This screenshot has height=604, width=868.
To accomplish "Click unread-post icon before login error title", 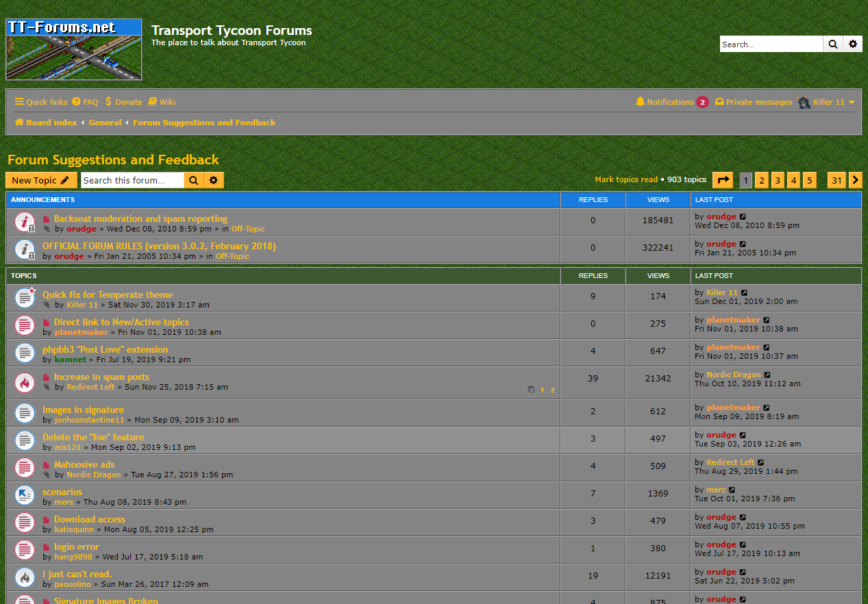I will click(47, 547).
